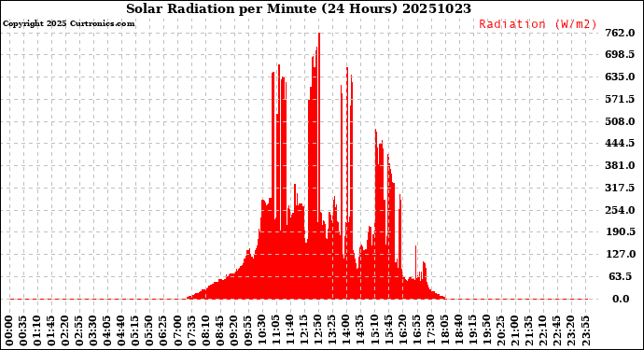Click the 13:25 time axis label
Viewport: 644px width, 350px height.
(332, 331)
